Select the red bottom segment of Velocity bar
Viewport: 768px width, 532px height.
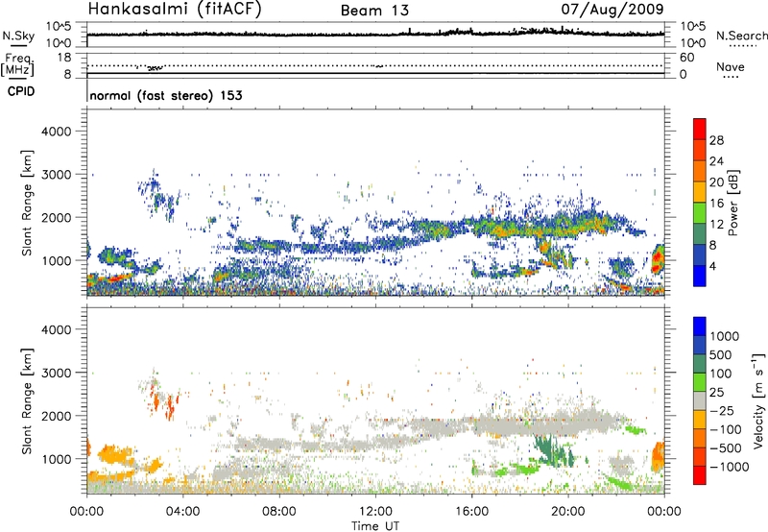[x=700, y=475]
